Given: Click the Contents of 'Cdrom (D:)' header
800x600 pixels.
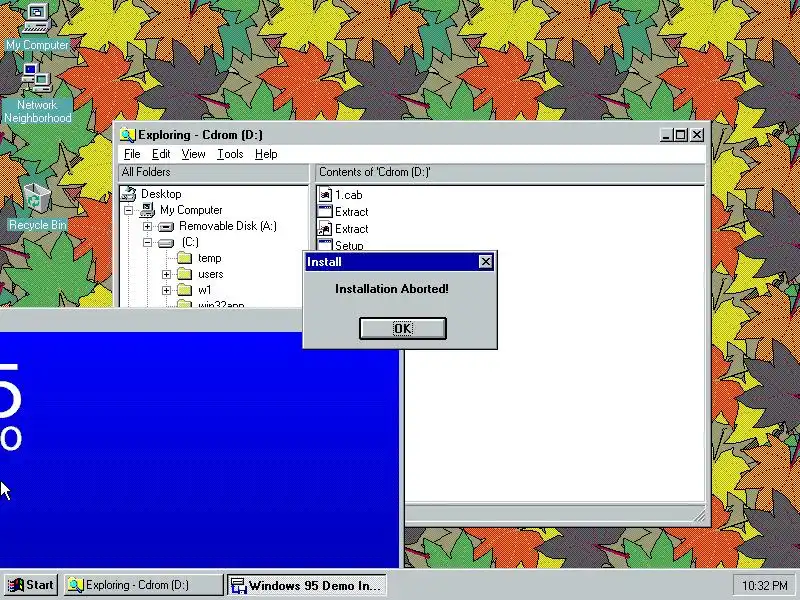Looking at the screenshot, I should (x=510, y=172).
